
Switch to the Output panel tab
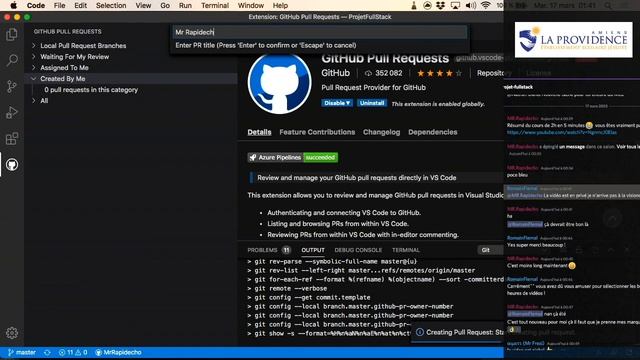coord(313,250)
